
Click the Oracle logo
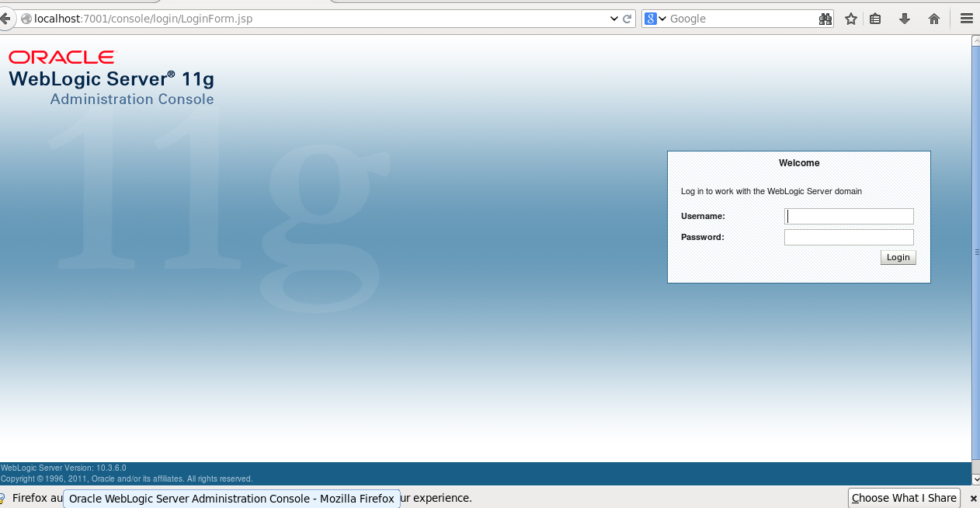point(61,57)
